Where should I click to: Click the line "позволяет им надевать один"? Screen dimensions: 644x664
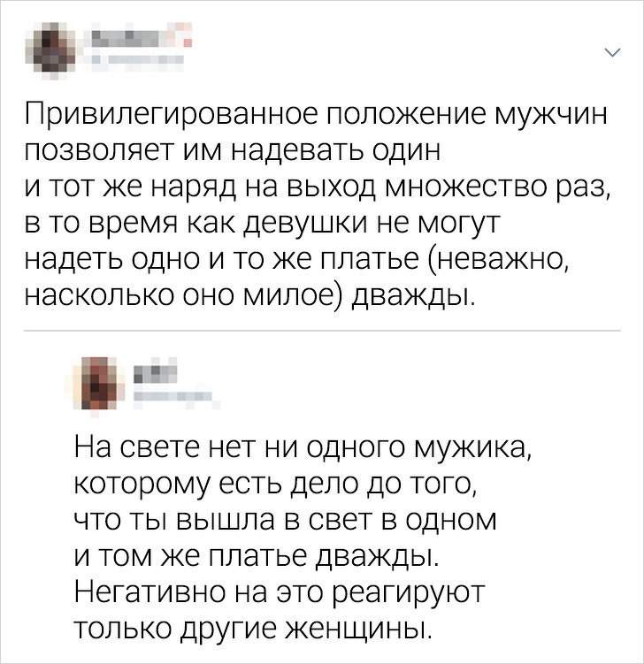[232, 151]
